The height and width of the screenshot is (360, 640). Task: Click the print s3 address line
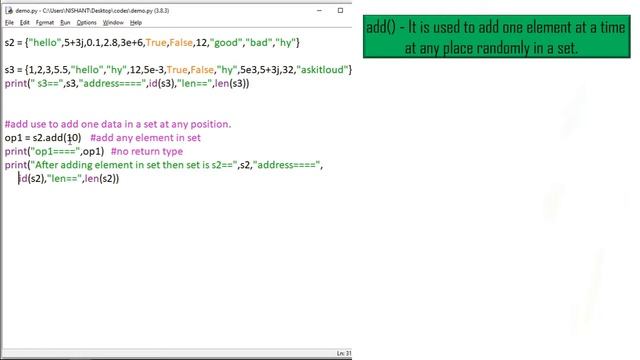click(x=127, y=84)
